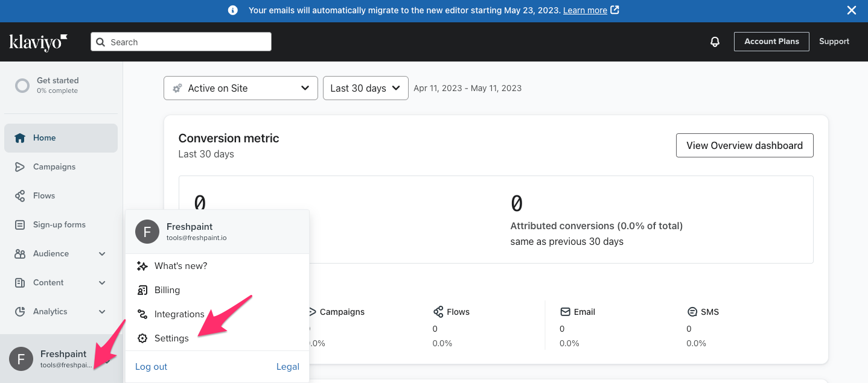Screen dimensions: 868x383
Task: Click the Freshpaint avatar in sidebar
Action: 21,359
